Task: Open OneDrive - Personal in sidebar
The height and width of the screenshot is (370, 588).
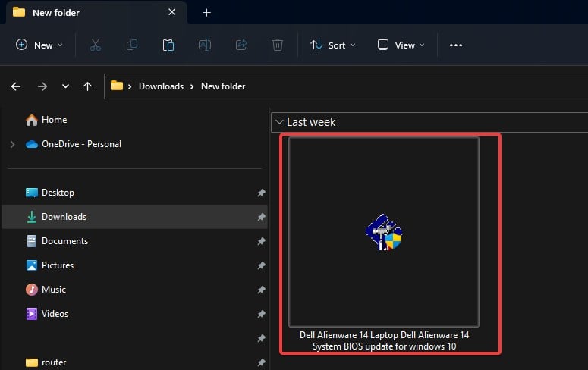Action: coord(74,144)
